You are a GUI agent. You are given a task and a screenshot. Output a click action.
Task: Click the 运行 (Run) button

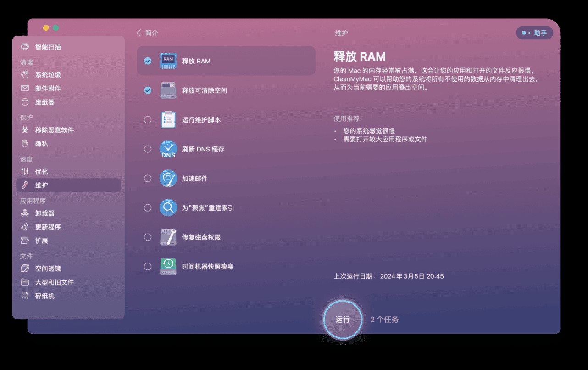[343, 320]
